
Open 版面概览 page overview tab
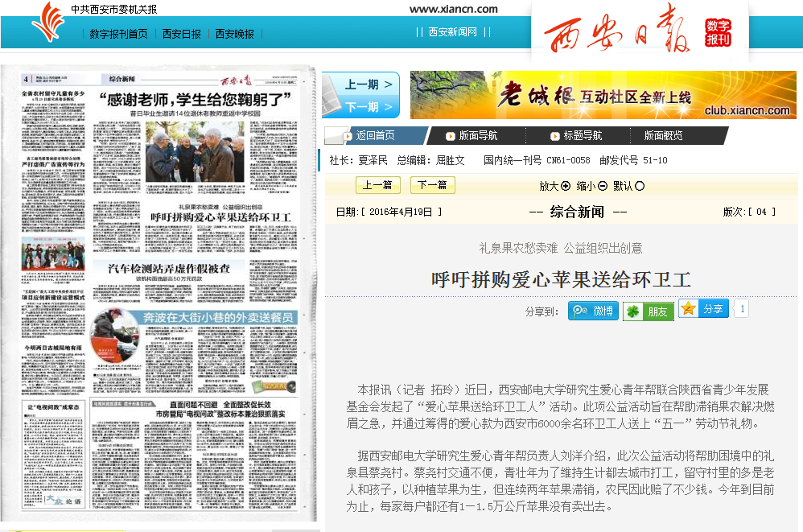point(663,136)
